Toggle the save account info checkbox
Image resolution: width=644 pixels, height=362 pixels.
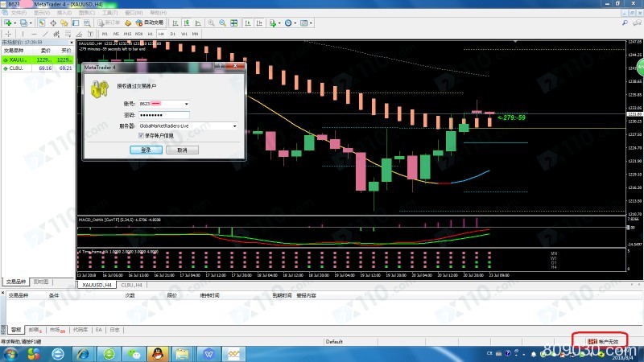click(141, 135)
